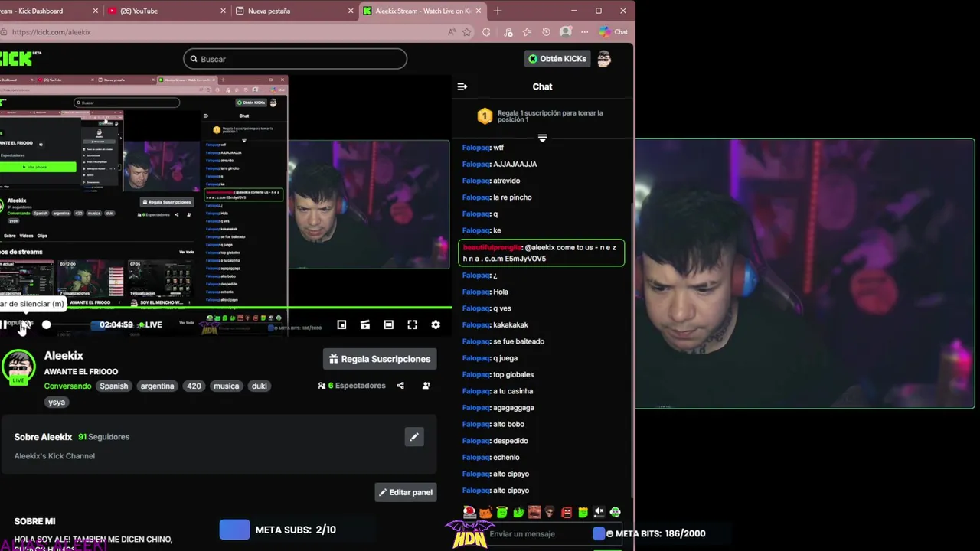The height and width of the screenshot is (551, 980).
Task: Click the Spanish tag
Action: pyautogui.click(x=113, y=386)
